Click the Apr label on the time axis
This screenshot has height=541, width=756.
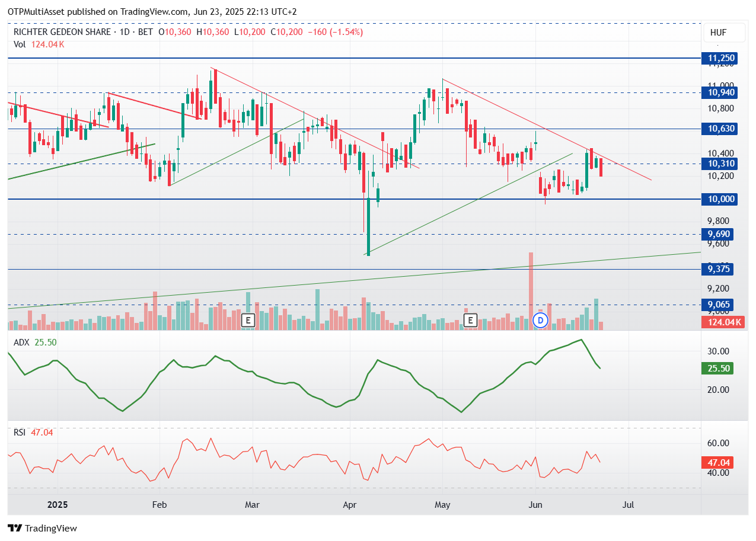[x=349, y=505]
